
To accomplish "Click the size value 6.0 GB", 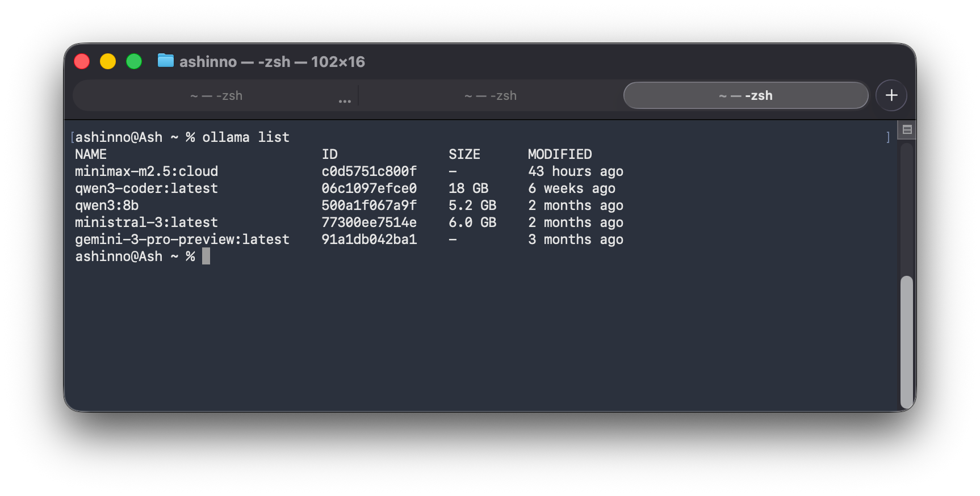I will (x=472, y=222).
